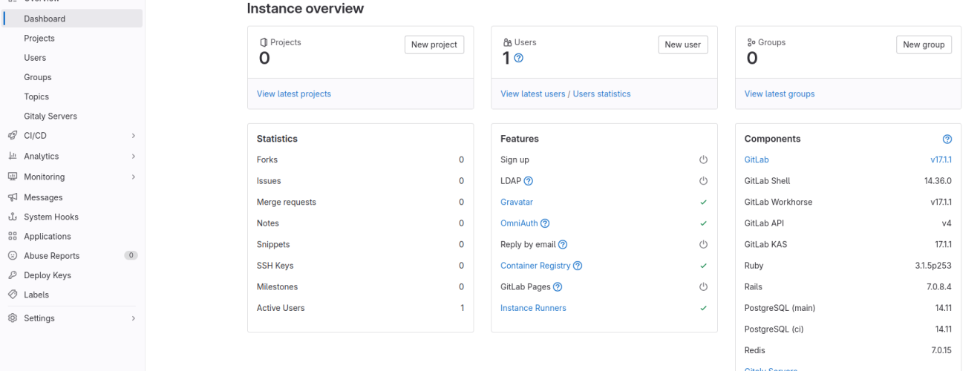Click the Active Users count value
This screenshot has height=371, width=980.
(462, 308)
